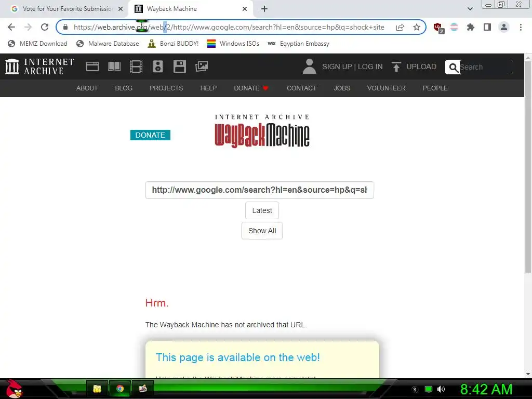This screenshot has width=532, height=399.
Task: Open the file explorer taskbar icon
Action: click(x=97, y=389)
